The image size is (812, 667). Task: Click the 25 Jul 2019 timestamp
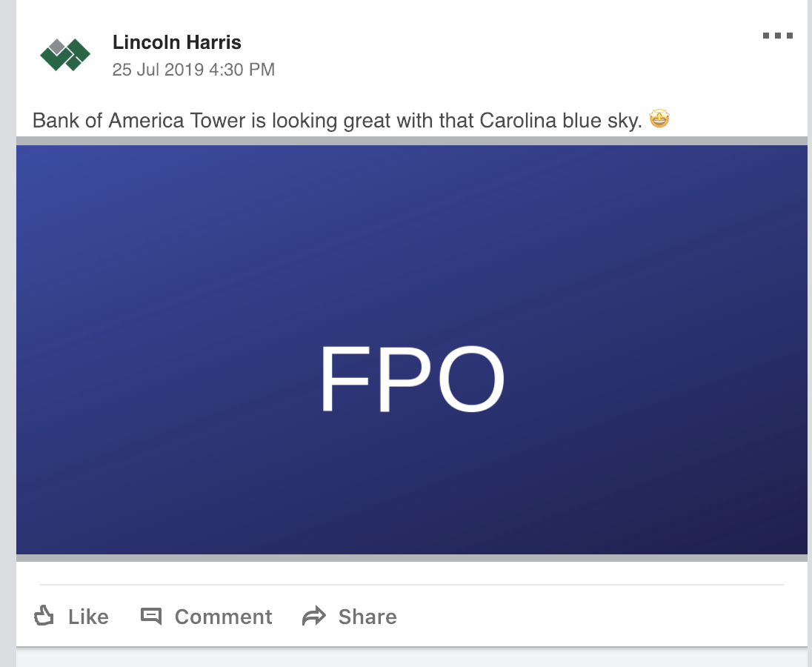pos(193,70)
